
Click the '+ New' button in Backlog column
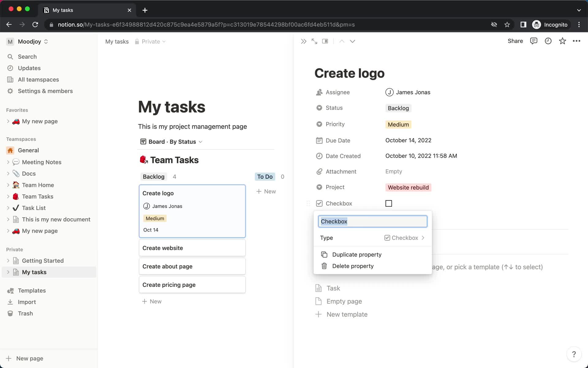(152, 301)
